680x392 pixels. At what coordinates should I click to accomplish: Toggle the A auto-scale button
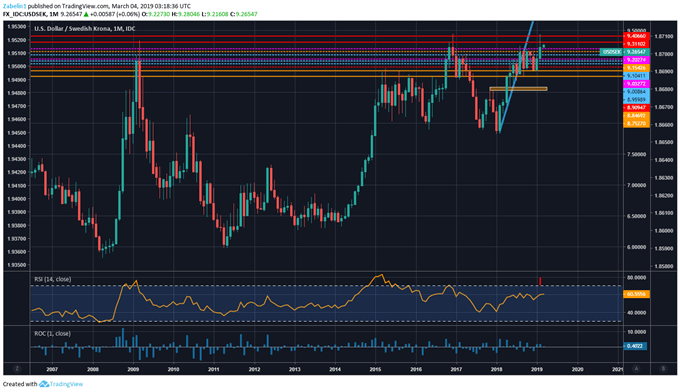[x=636, y=369]
